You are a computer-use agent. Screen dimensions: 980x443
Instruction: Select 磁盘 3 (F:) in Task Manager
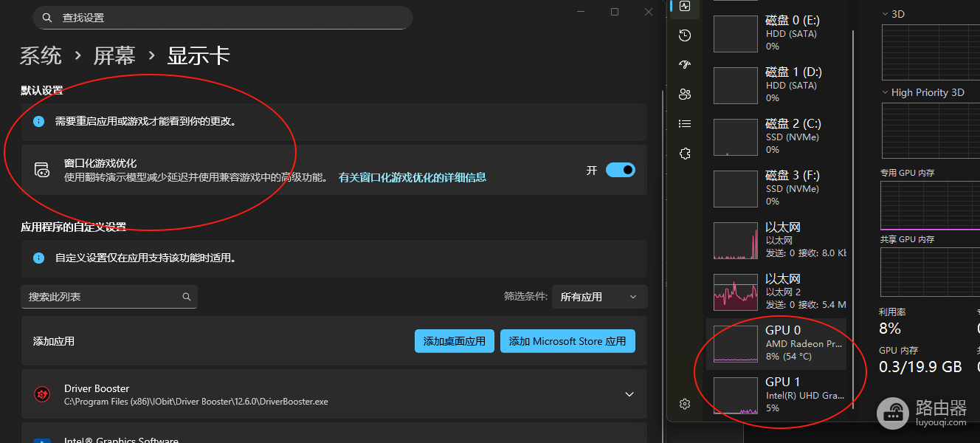[x=777, y=188]
